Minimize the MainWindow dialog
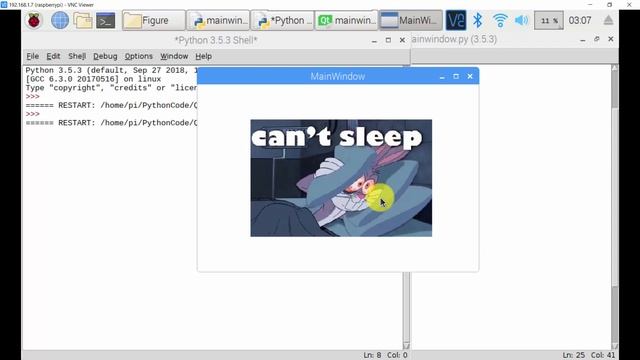The width and height of the screenshot is (640, 360). 442,77
